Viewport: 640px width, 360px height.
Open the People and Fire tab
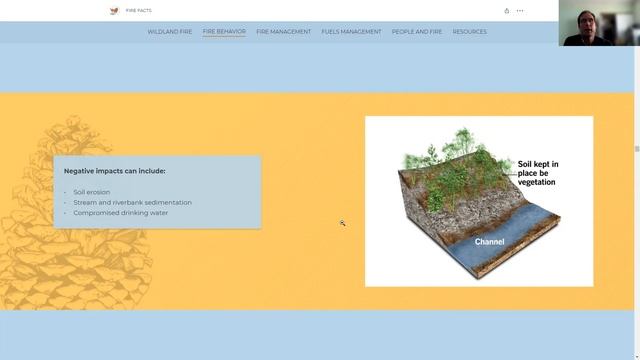[417, 32]
